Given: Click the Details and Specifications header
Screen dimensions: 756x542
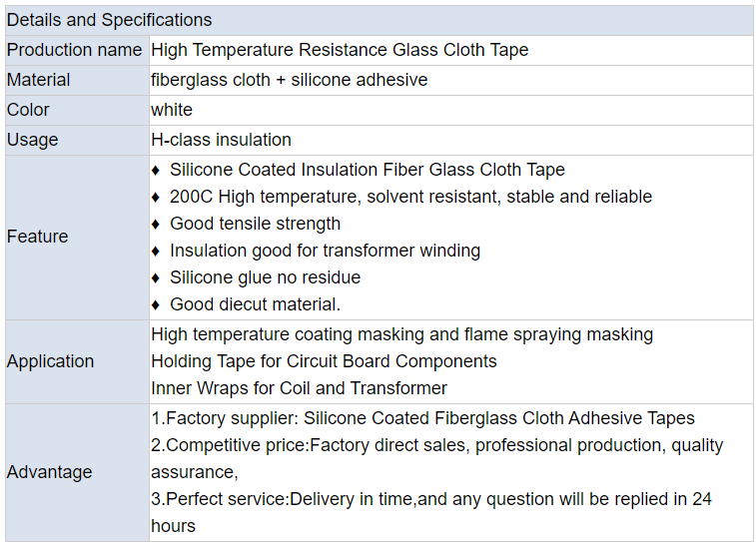Looking at the screenshot, I should click(378, 20).
